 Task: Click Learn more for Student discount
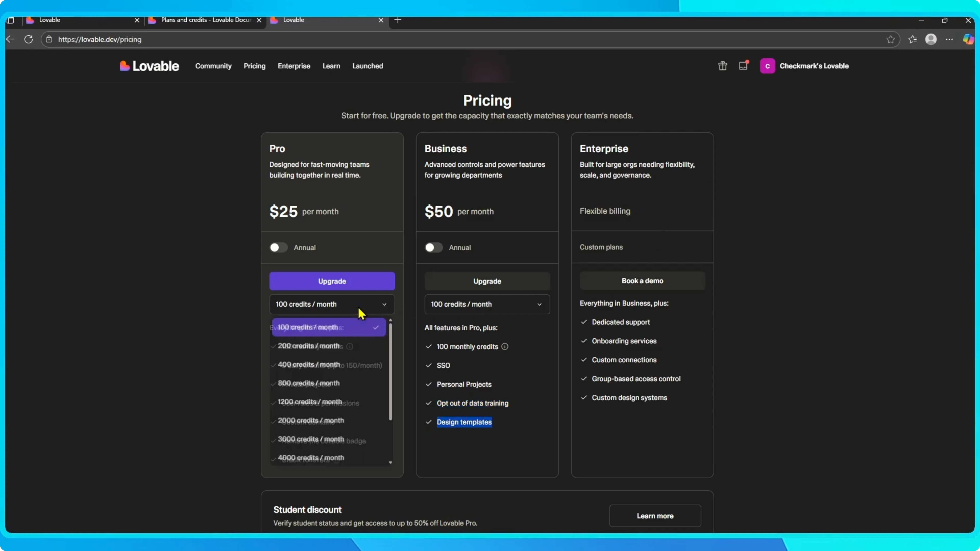pos(655,516)
